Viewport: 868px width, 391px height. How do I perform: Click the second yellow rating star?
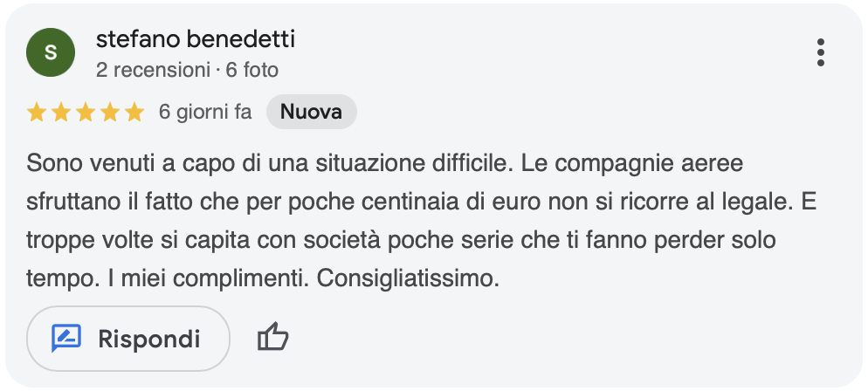tap(61, 113)
